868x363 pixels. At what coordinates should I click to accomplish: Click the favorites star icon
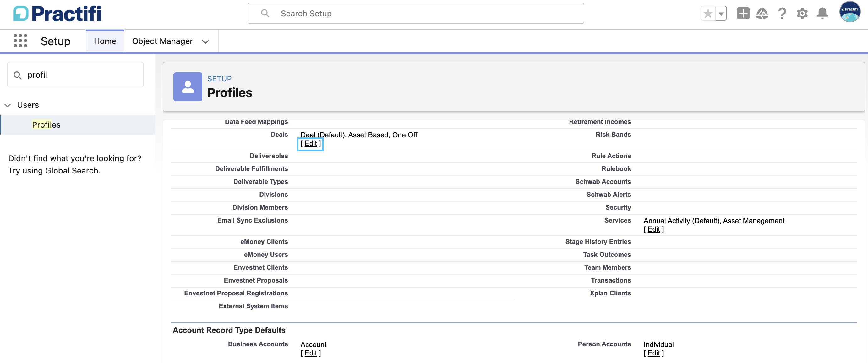(708, 14)
